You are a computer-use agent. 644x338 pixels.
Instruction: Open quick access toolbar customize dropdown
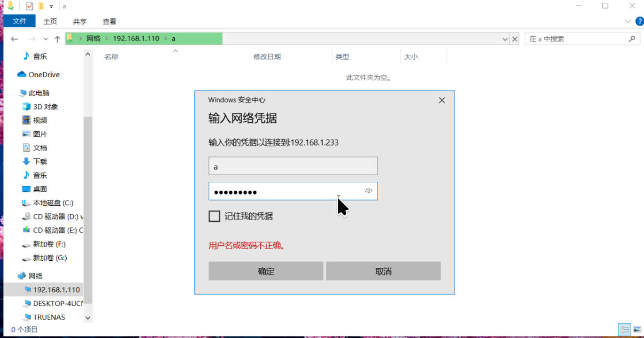pyautogui.click(x=51, y=7)
